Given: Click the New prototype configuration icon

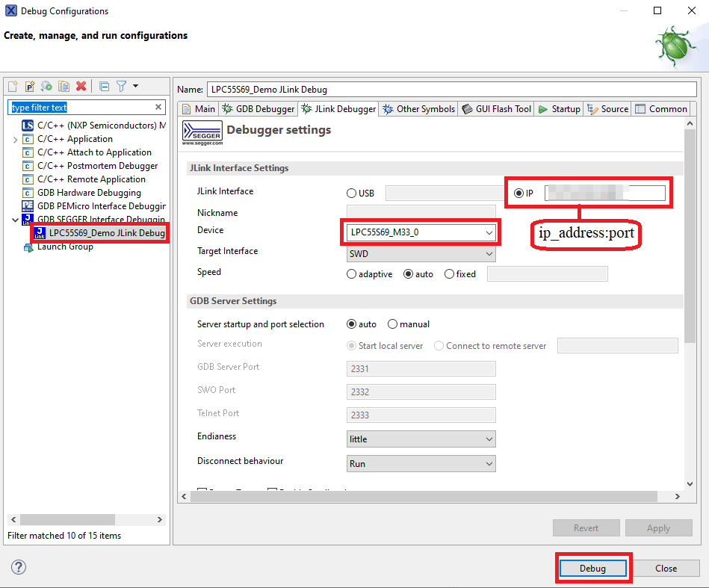Looking at the screenshot, I should [x=30, y=86].
